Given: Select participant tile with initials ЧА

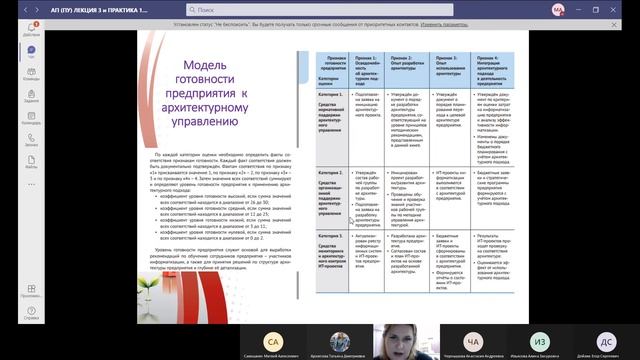Looking at the screenshot, I should pos(473,342).
